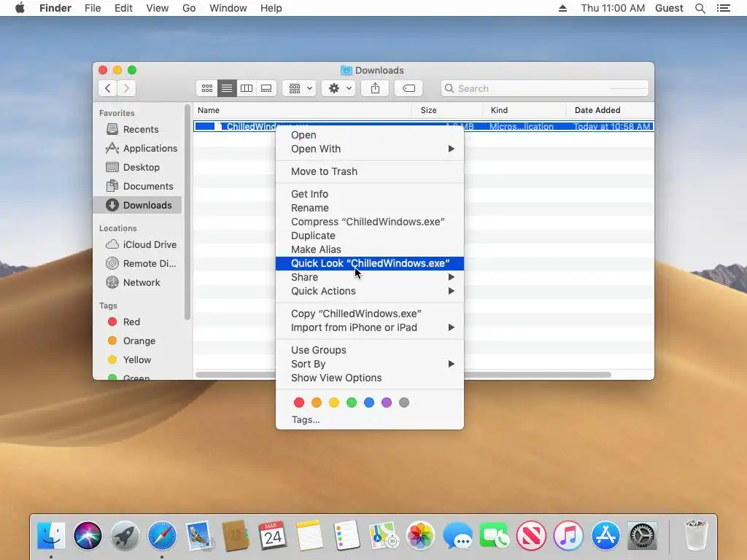Expand the Quick Actions submenu
This screenshot has height=560, width=747.
[x=370, y=291]
